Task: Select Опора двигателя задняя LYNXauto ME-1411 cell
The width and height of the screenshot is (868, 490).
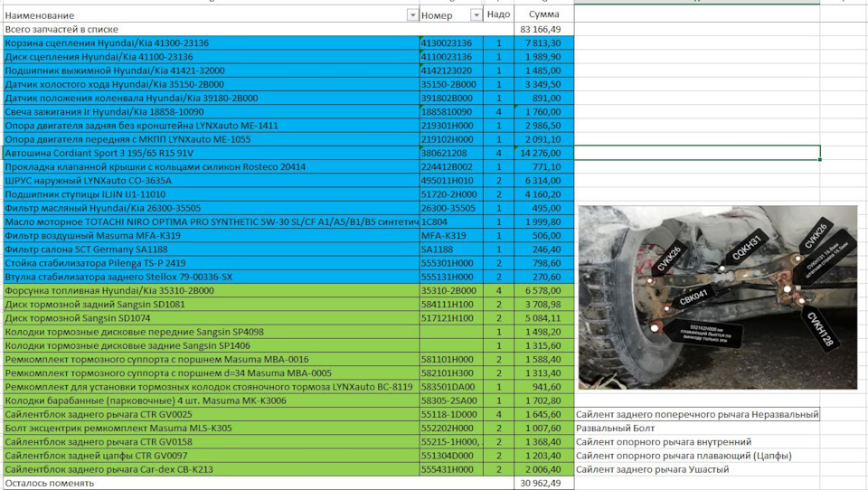Action: pyautogui.click(x=211, y=126)
